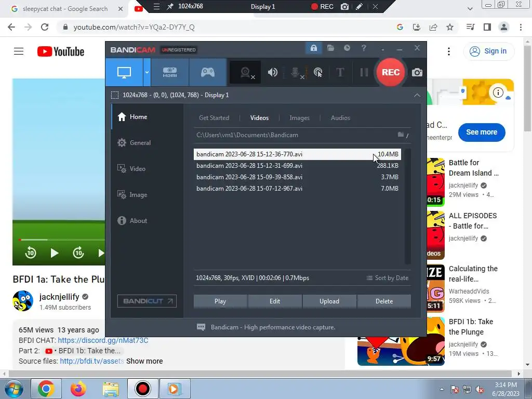Toggle mouse cursor effects icon

coord(318,72)
